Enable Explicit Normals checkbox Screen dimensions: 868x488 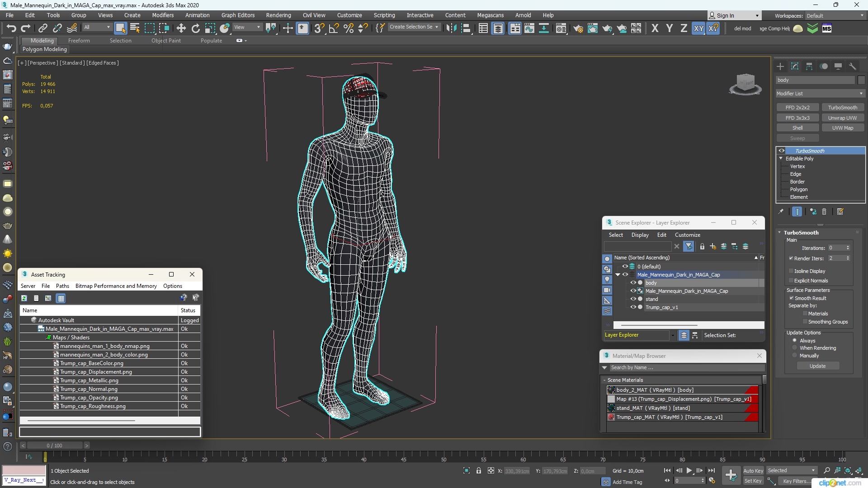coord(791,281)
